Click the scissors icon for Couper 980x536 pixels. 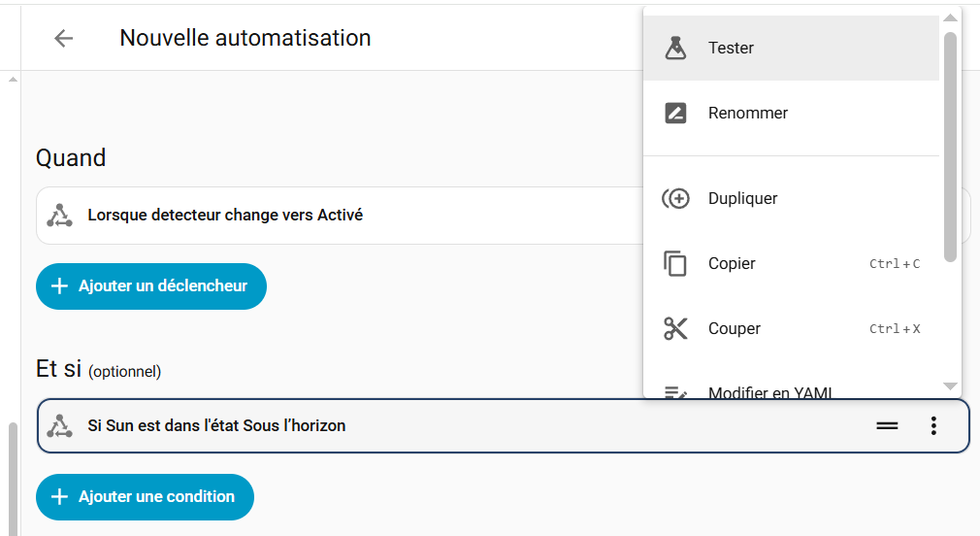675,328
